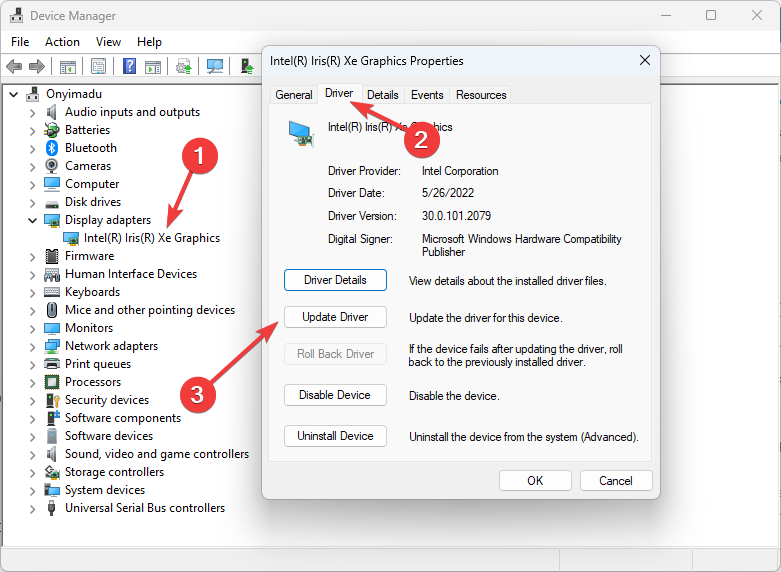
Task: Click OK in the Properties dialog
Action: coord(535,481)
